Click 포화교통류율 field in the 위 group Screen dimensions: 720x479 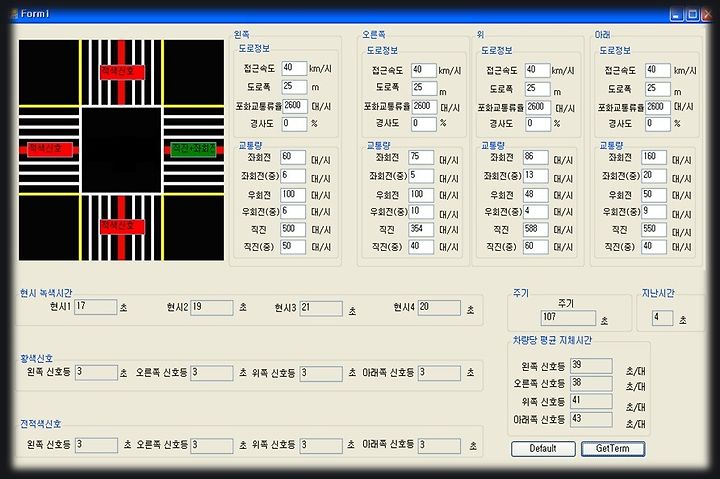point(538,107)
